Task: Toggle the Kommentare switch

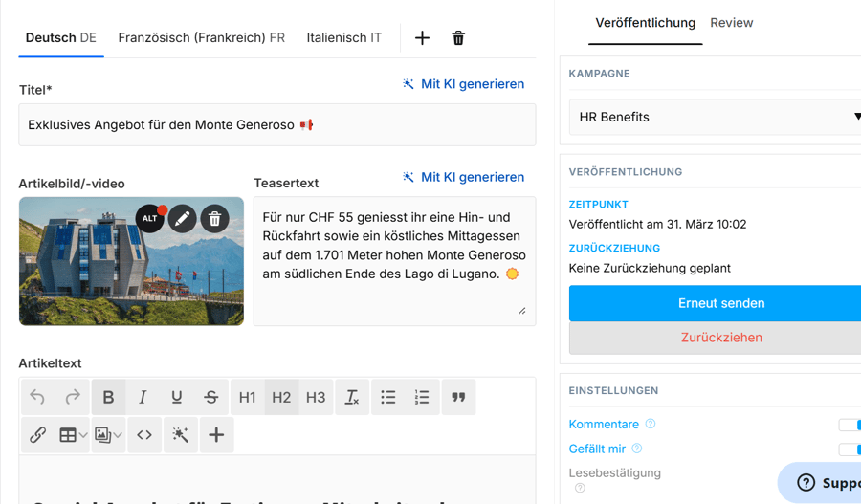Action: click(850, 425)
